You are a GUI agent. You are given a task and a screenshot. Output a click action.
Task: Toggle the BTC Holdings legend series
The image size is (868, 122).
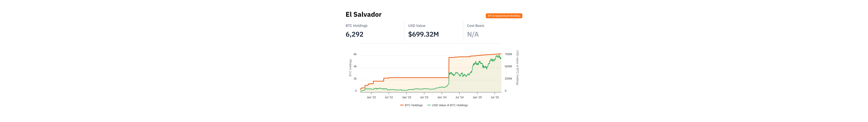(413, 105)
